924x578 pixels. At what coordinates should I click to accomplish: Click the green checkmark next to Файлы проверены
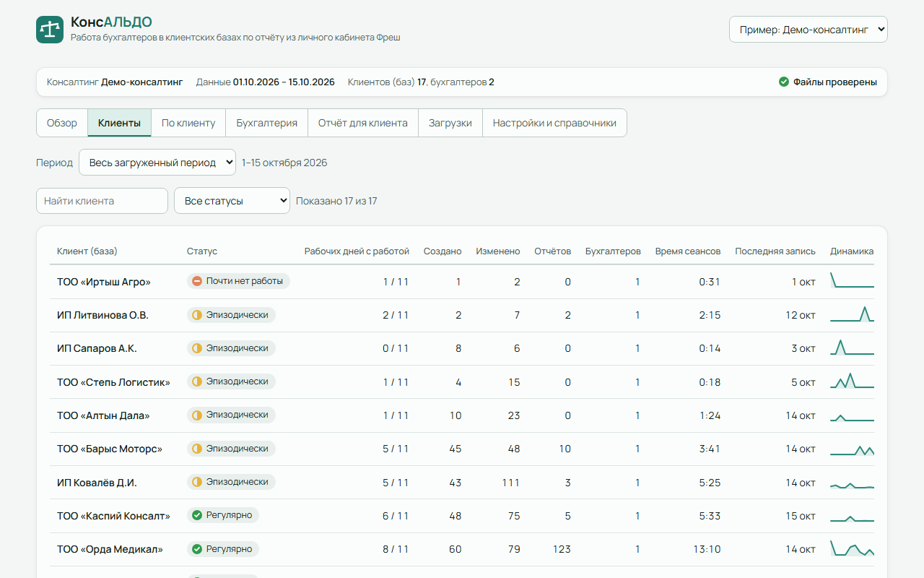(x=784, y=82)
